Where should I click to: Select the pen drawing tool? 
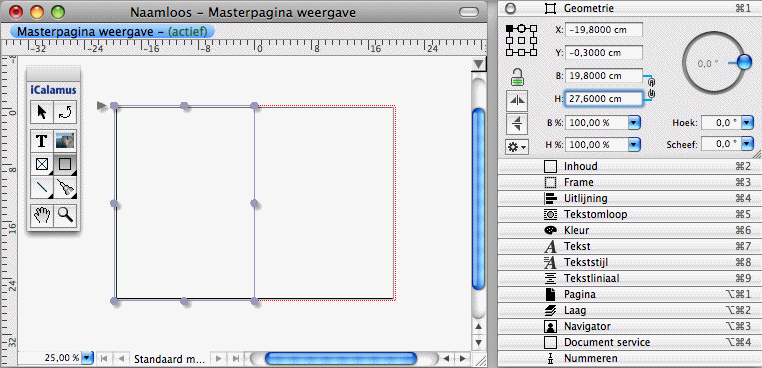click(65, 187)
